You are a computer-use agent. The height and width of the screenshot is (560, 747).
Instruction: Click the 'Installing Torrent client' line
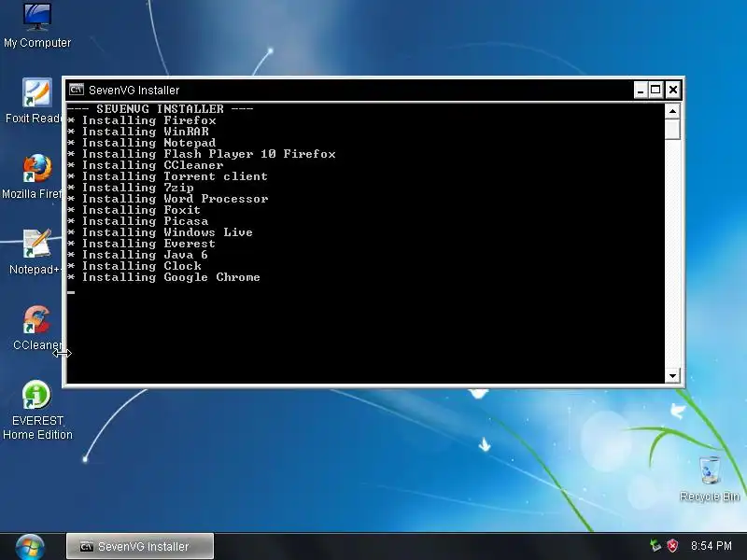[x=167, y=176]
